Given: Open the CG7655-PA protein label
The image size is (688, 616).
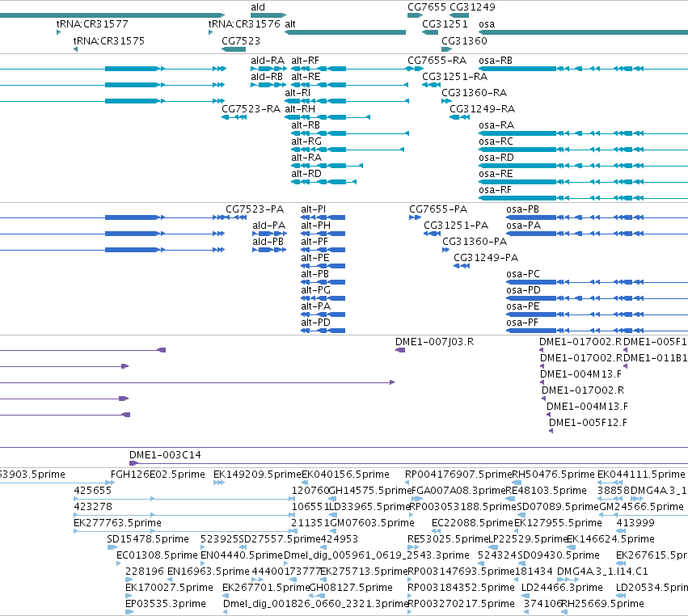Looking at the screenshot, I should point(438,209).
